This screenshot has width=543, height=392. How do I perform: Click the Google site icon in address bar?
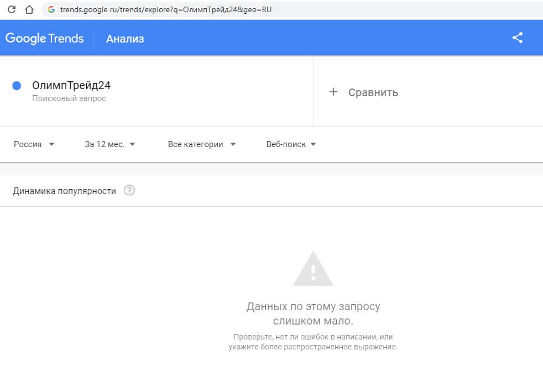click(51, 9)
